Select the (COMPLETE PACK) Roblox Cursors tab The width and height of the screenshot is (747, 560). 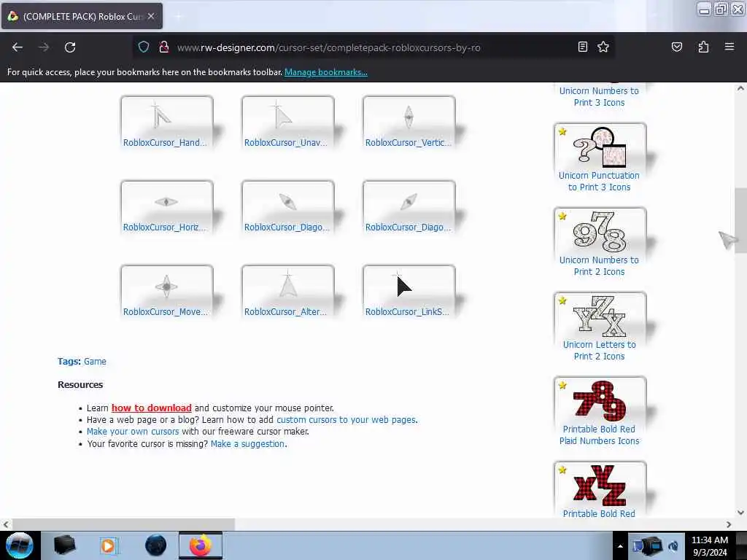(82, 16)
